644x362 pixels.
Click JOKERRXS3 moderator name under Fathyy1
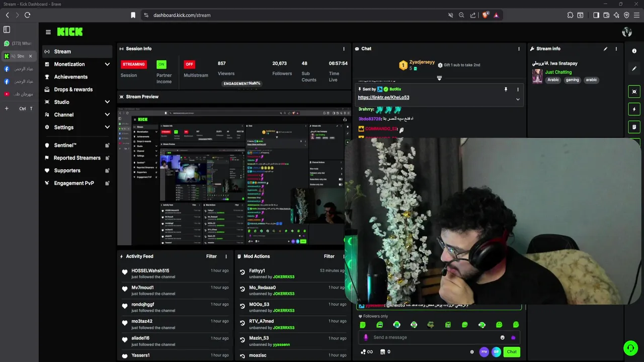point(283,277)
